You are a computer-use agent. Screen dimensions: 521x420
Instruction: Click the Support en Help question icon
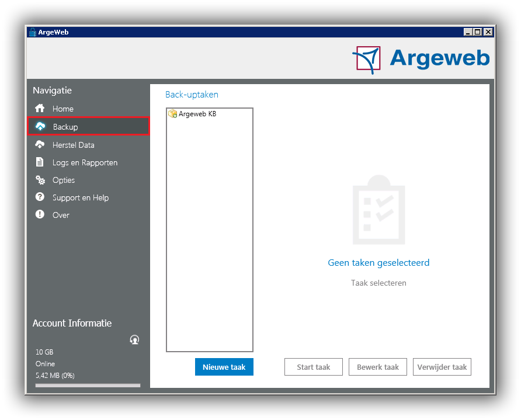pyautogui.click(x=40, y=197)
